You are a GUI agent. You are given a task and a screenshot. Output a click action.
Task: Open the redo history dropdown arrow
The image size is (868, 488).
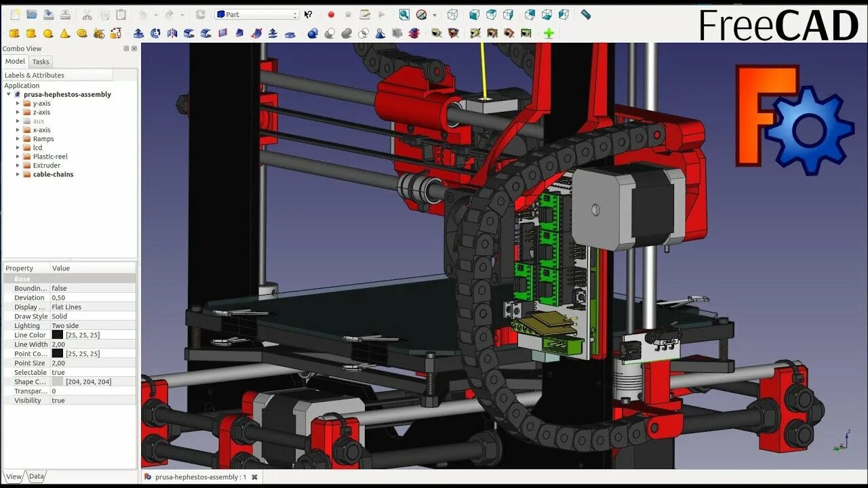tap(182, 15)
